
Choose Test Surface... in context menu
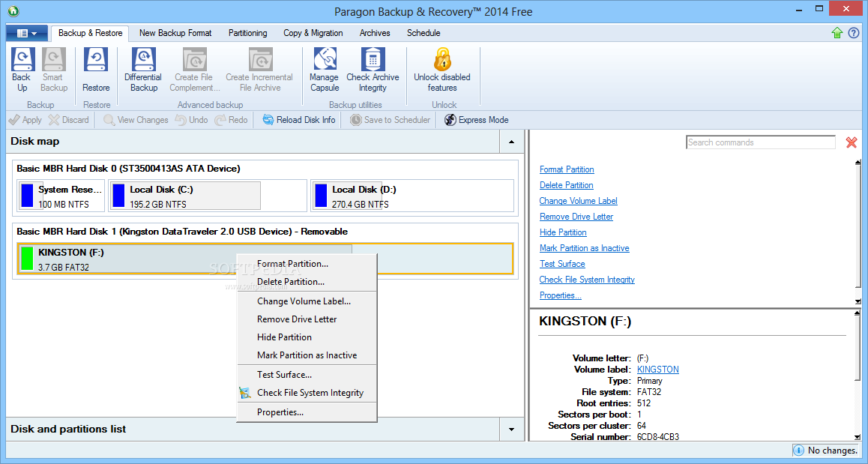pos(307,375)
